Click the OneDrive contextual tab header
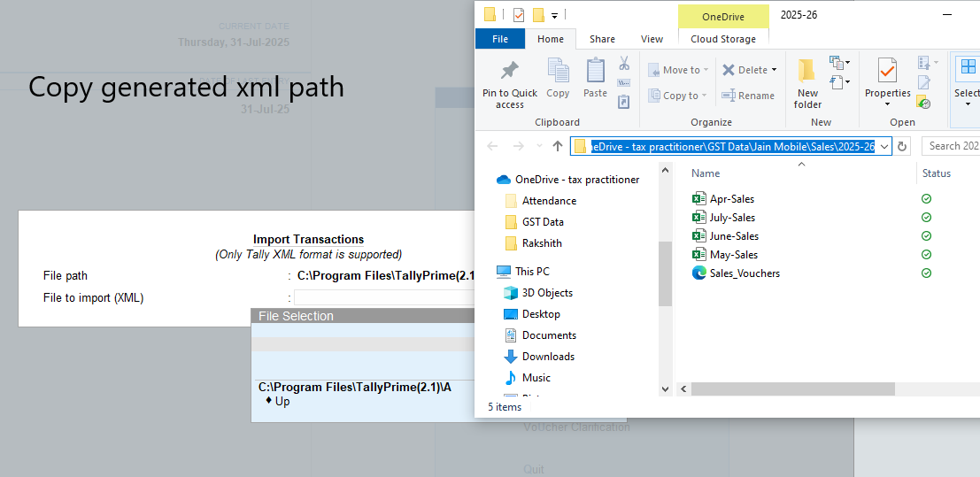 click(723, 17)
